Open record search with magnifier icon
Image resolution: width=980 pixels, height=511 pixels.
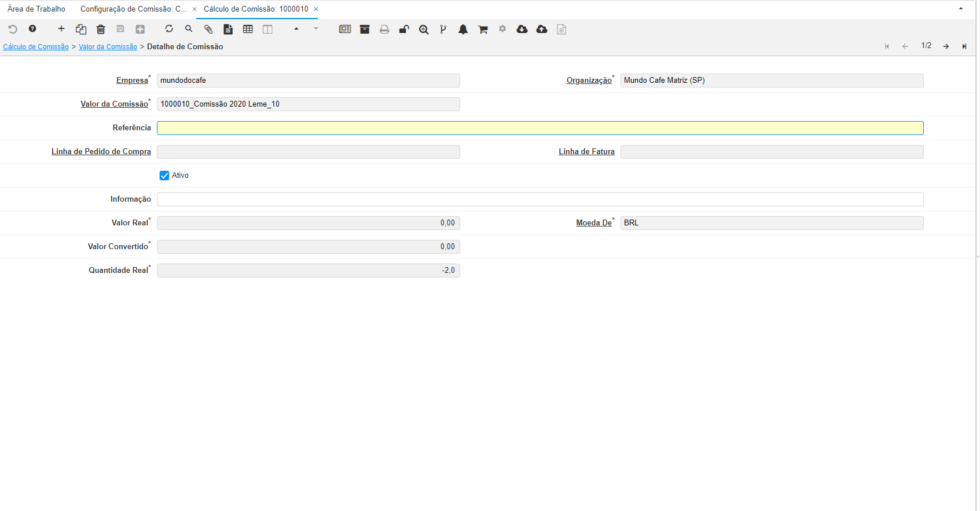tap(189, 29)
